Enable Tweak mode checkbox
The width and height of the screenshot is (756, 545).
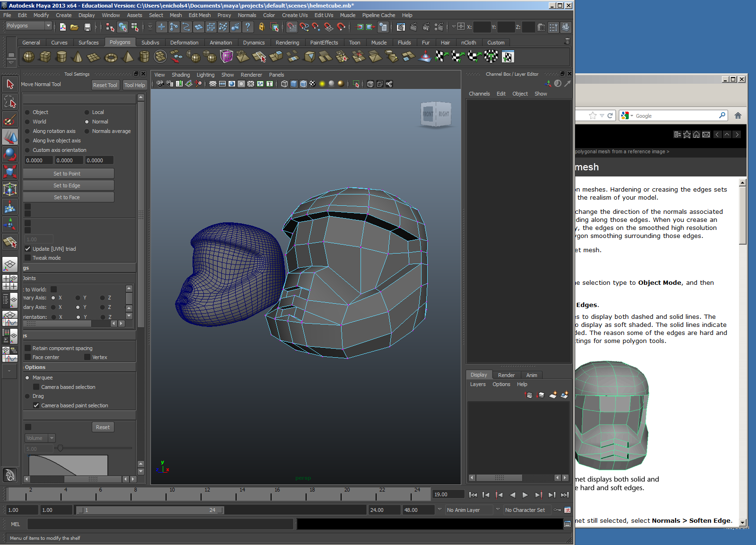pyautogui.click(x=28, y=258)
